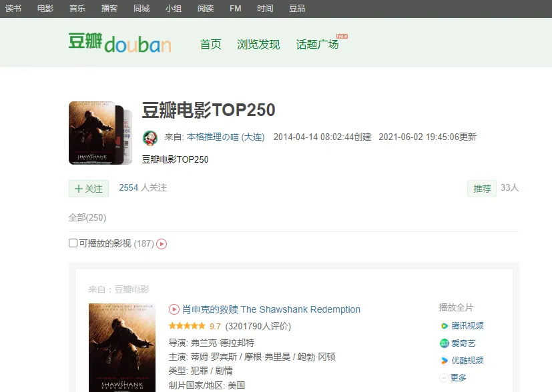The image size is (552, 392).
Task: Click the 播放全片 label
Action: click(x=457, y=307)
